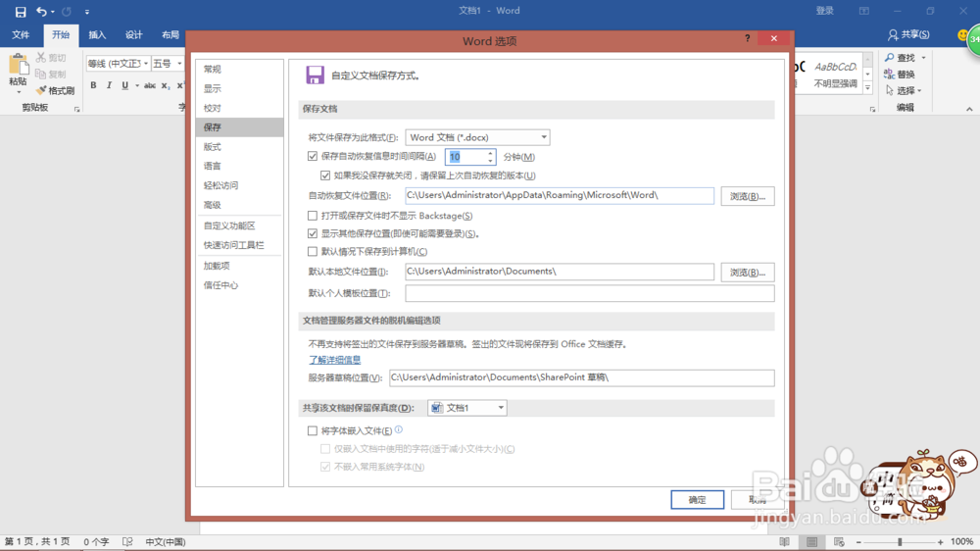Click the Find magnifier icon

tap(889, 58)
